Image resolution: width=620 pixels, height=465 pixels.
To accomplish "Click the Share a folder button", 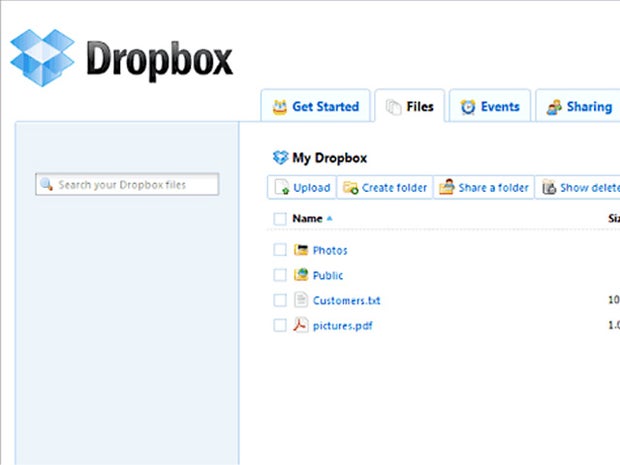I will pos(484,187).
